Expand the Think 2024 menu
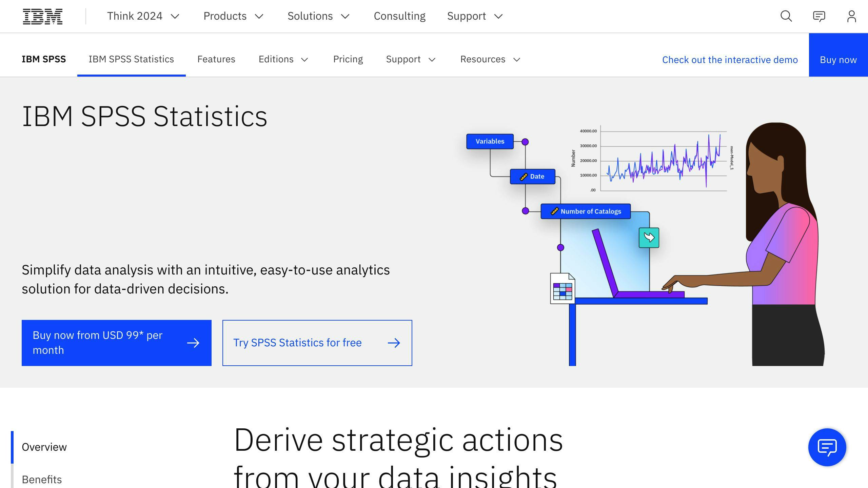Screen dimensions: 868x488 (x=143, y=16)
